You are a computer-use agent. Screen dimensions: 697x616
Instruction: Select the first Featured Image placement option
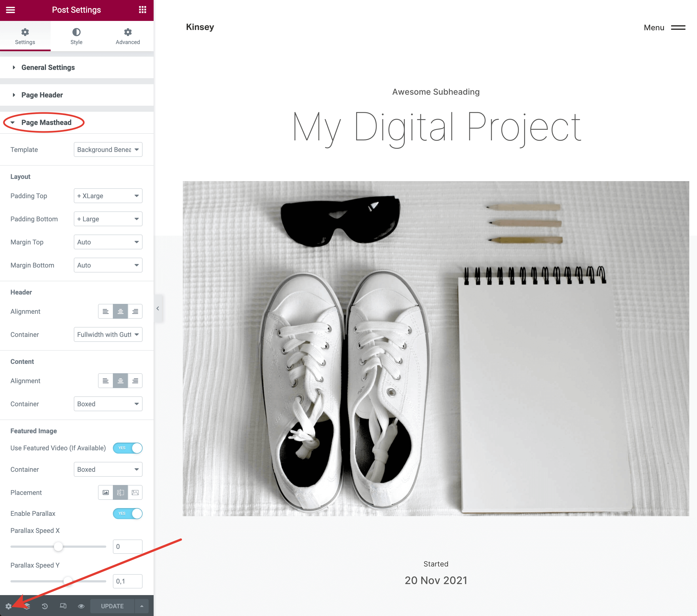click(x=105, y=493)
